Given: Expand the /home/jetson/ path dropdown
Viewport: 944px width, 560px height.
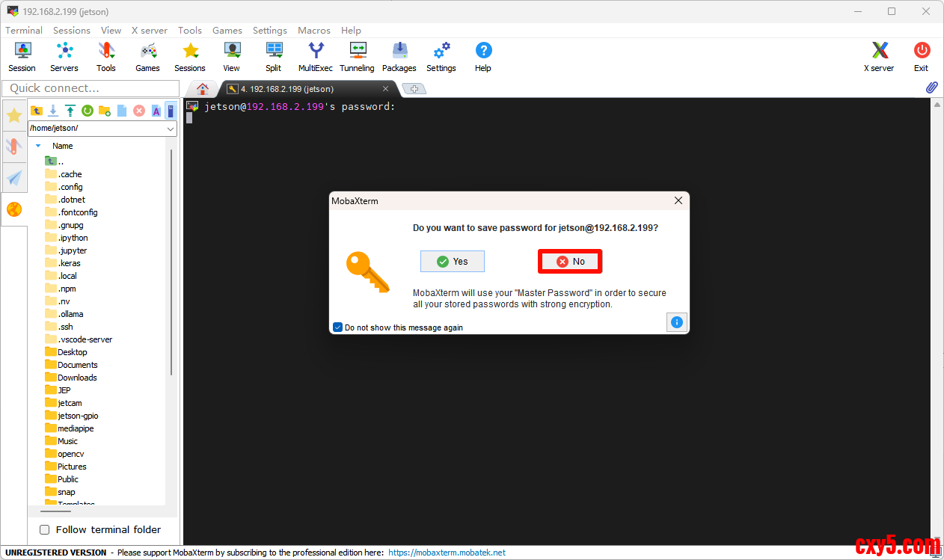Looking at the screenshot, I should point(171,129).
